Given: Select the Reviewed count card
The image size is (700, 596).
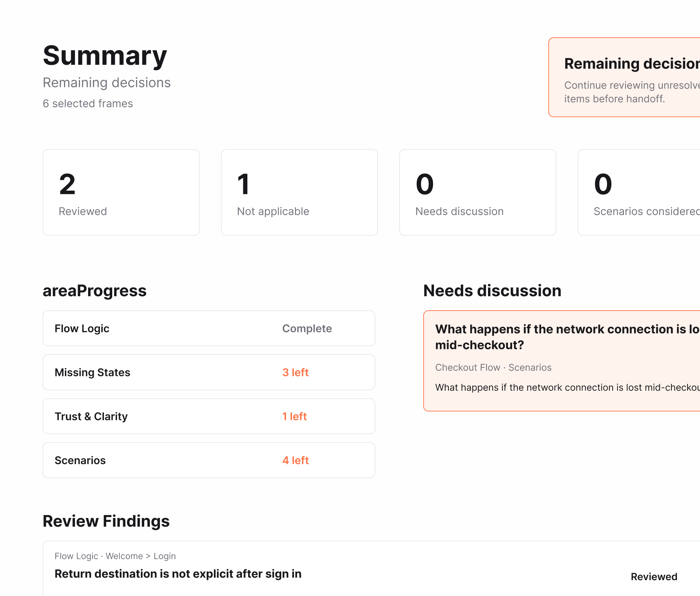Looking at the screenshot, I should point(121,193).
